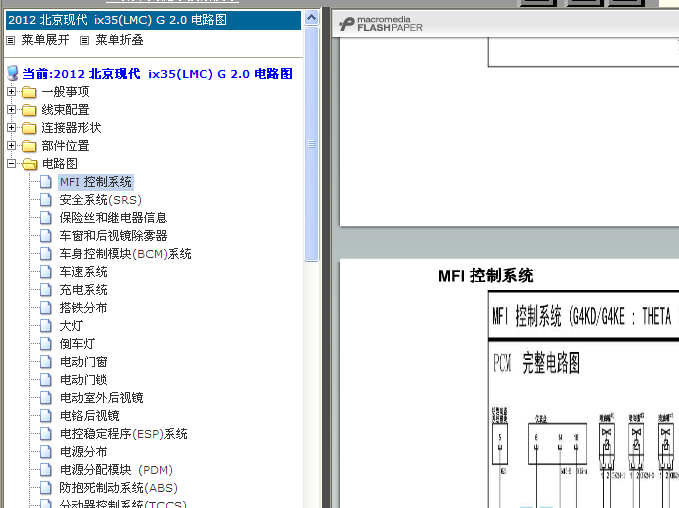Image resolution: width=679 pixels, height=508 pixels.
Task: Open the 一般事项 tree entry
Action: (x=65, y=92)
